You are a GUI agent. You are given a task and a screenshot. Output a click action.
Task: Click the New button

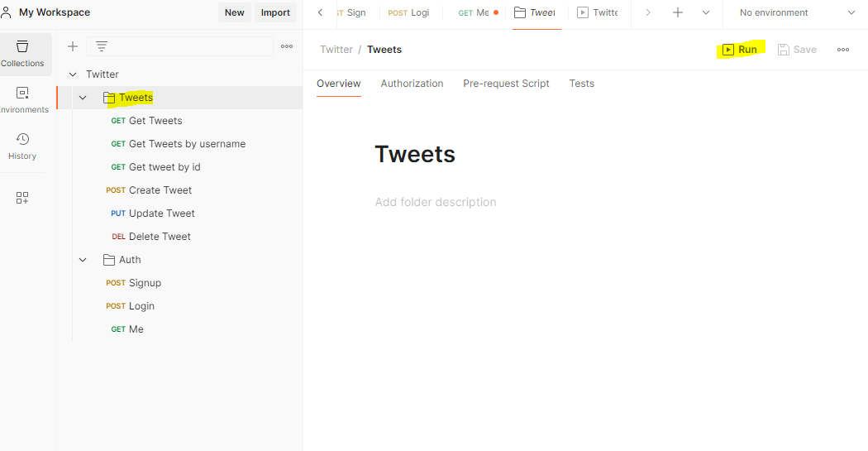[x=234, y=12]
